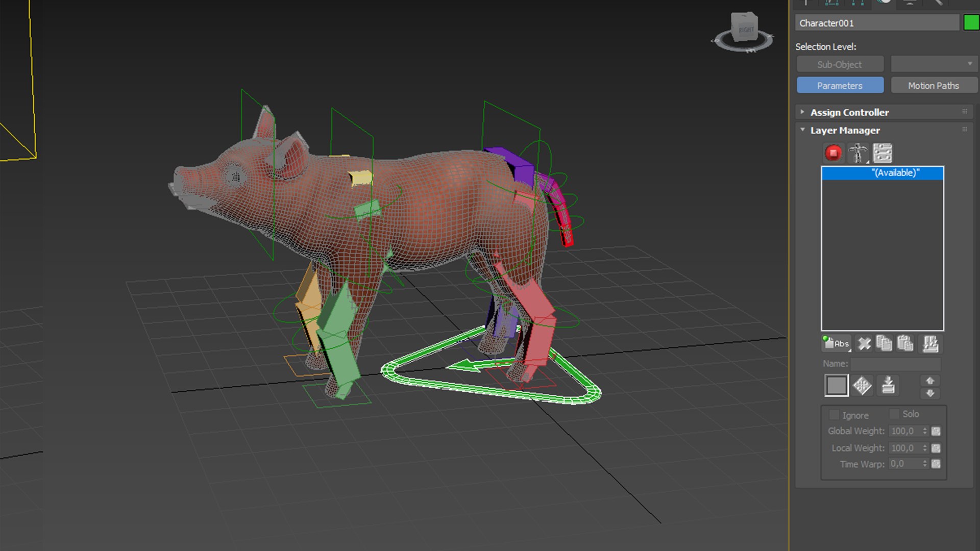Expand the Assign Controller rollout
Image resolution: width=980 pixels, height=551 pixels.
(884, 112)
